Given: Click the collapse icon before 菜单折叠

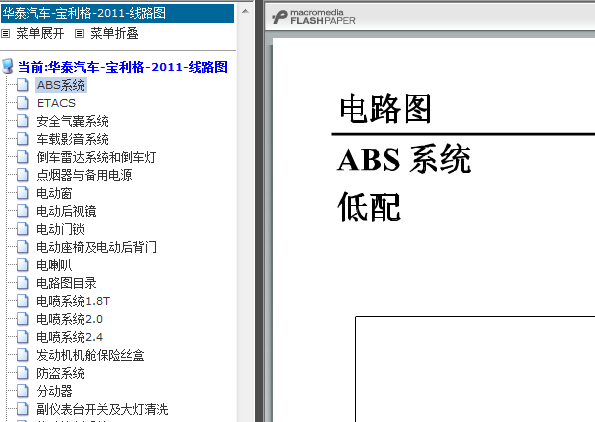Looking at the screenshot, I should coord(79,34).
